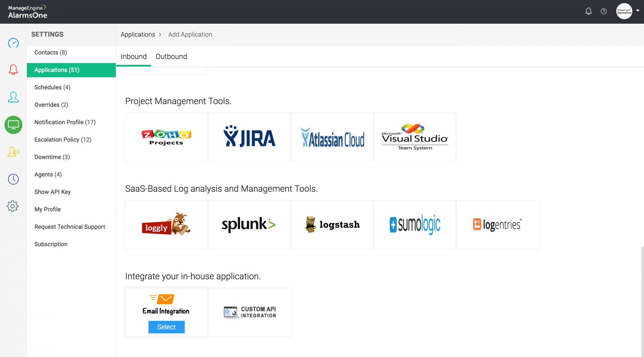Click the Email Integration envelope icon
The width and height of the screenshot is (644, 357).
162,299
